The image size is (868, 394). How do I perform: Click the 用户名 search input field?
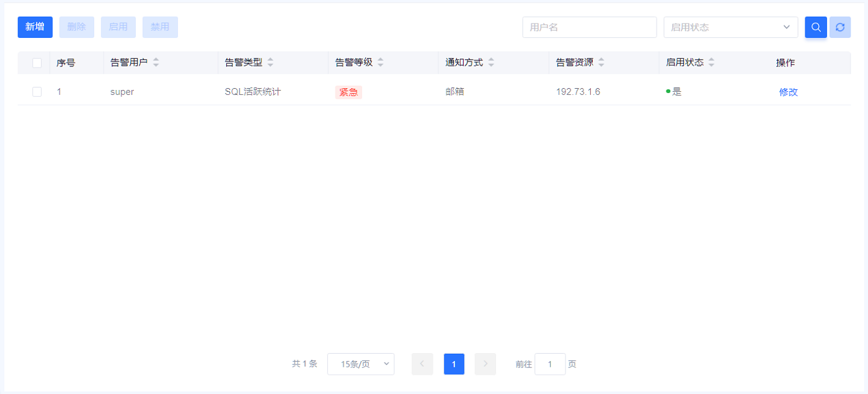point(589,27)
